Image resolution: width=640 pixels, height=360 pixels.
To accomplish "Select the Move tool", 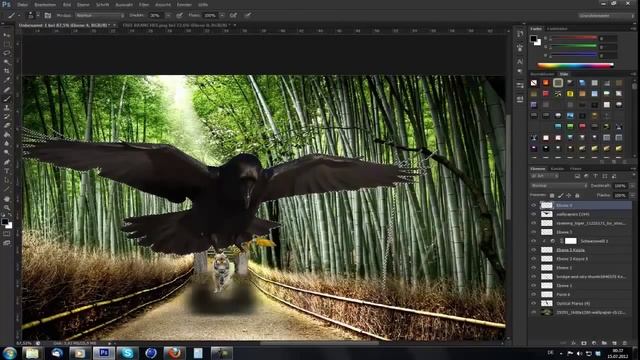I will tap(7, 36).
